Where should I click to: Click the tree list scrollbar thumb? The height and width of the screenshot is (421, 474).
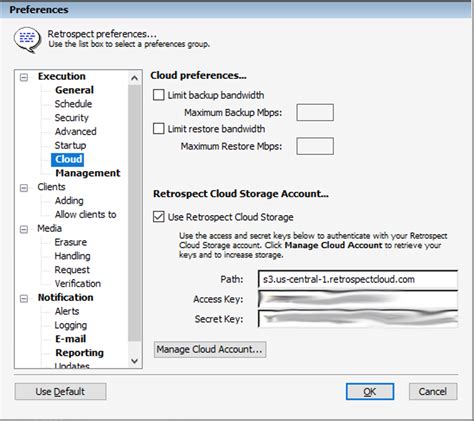[134, 213]
